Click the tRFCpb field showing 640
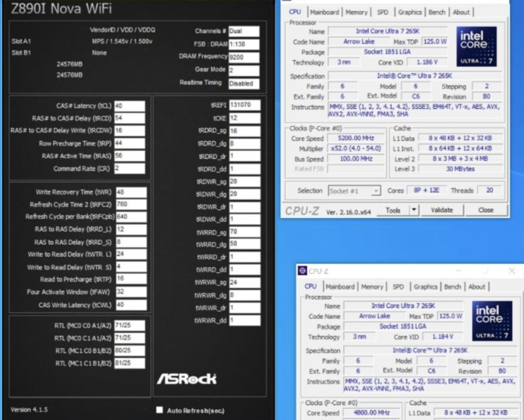 131,217
